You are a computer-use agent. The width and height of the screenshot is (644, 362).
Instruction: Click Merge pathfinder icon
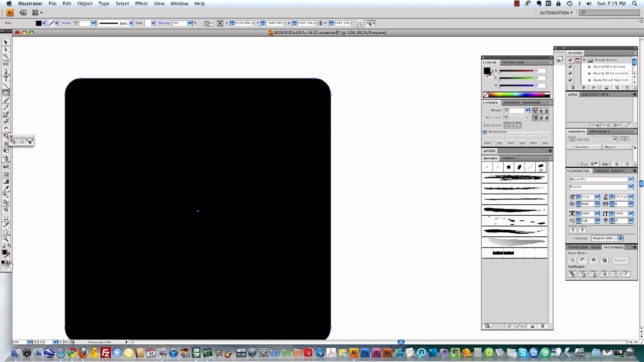pyautogui.click(x=594, y=274)
